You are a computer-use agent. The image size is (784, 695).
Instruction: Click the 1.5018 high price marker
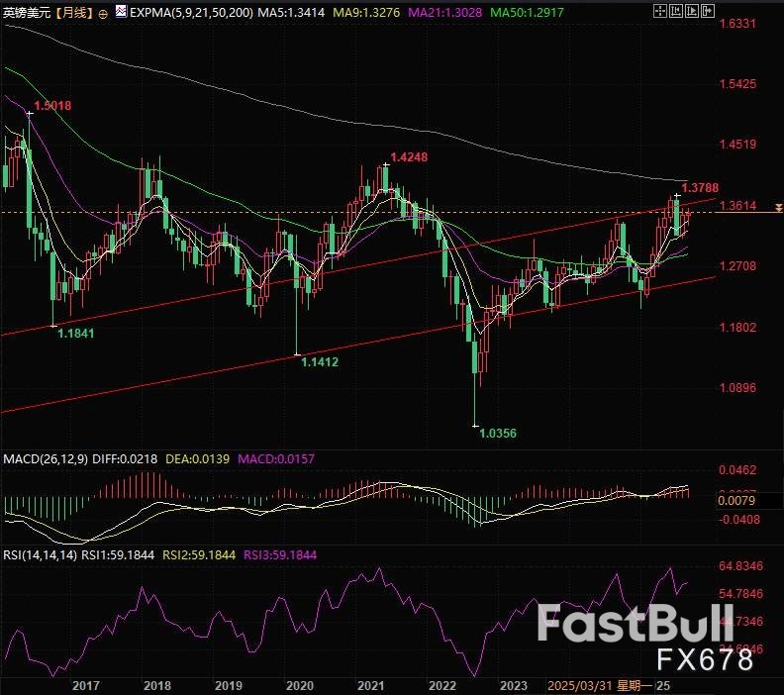click(x=52, y=105)
